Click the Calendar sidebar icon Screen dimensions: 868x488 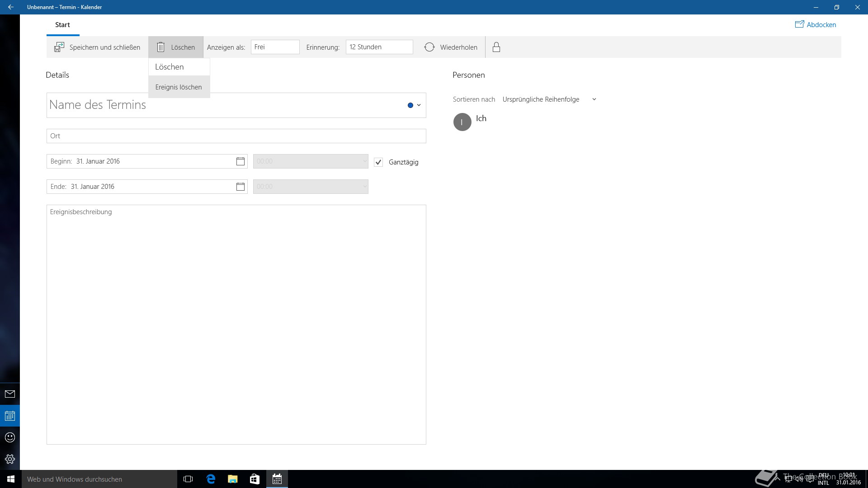pyautogui.click(x=10, y=416)
